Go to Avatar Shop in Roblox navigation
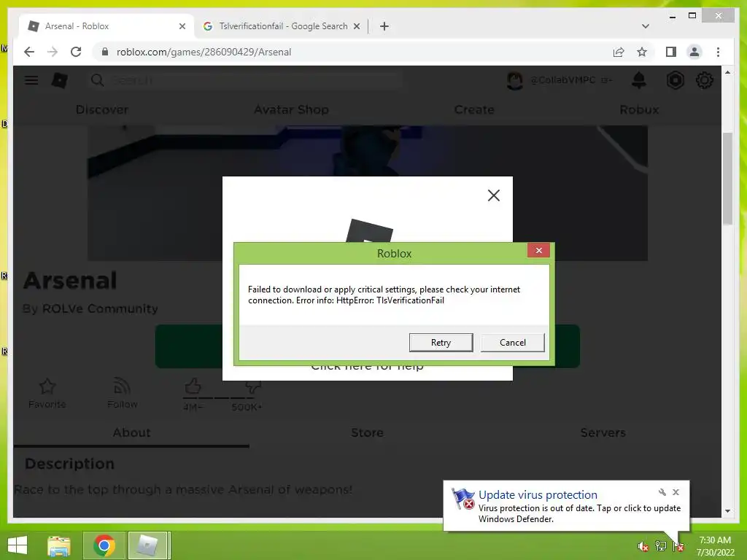747x560 pixels. (291, 109)
